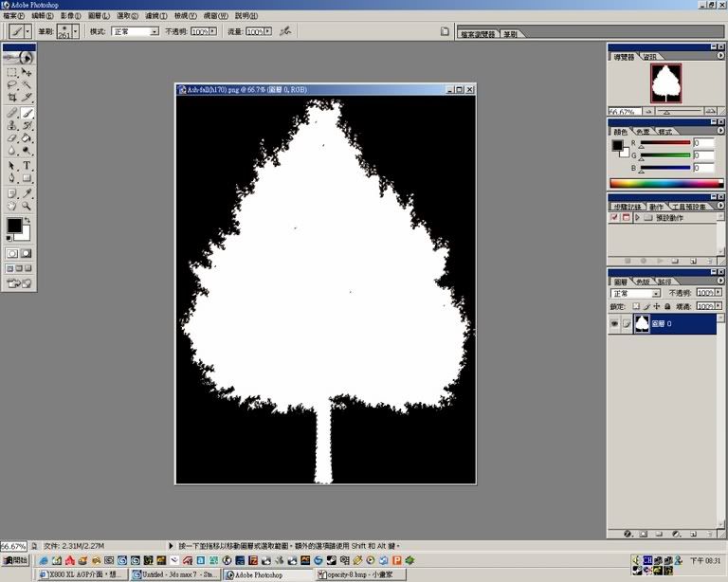This screenshot has height=582, width=728.
Task: Expand the default actions set triangle
Action: (637, 217)
